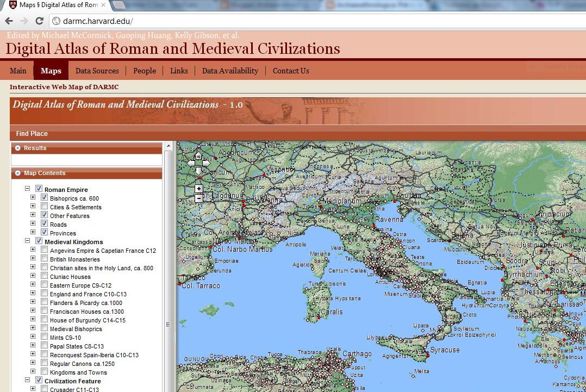Viewport: 586px width, 392px height.
Task: Expand the Roads tree node
Action: click(33, 223)
